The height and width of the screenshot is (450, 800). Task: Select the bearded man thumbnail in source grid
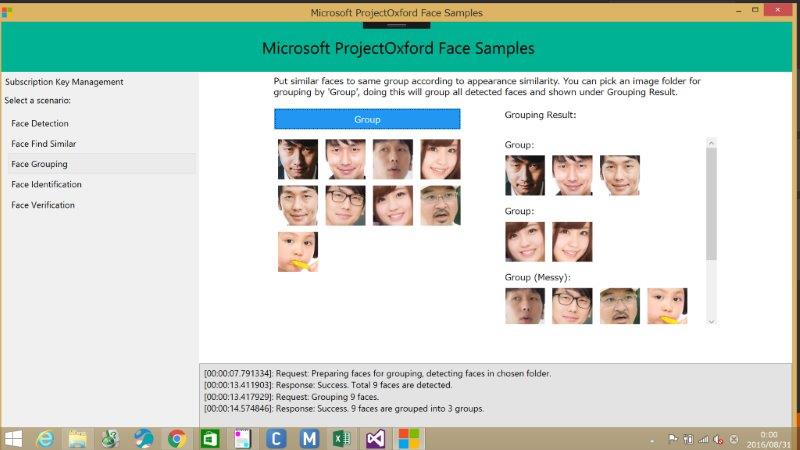440,206
